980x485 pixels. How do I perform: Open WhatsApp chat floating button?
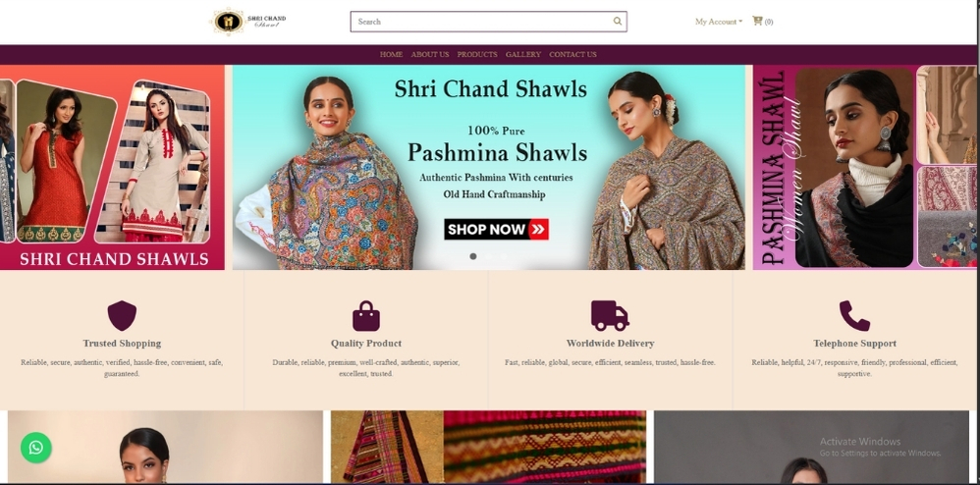click(x=36, y=448)
